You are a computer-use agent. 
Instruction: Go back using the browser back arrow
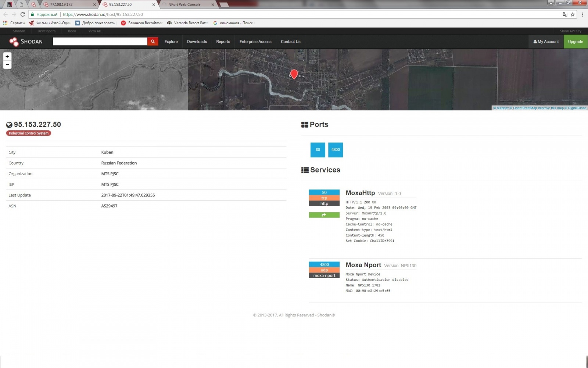[x=6, y=14]
